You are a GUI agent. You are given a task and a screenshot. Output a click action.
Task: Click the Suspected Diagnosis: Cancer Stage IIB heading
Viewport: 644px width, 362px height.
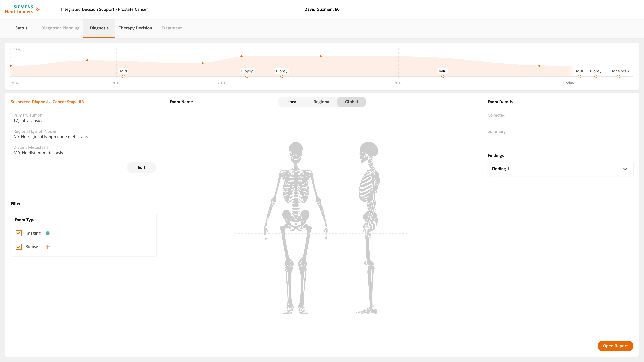click(47, 102)
